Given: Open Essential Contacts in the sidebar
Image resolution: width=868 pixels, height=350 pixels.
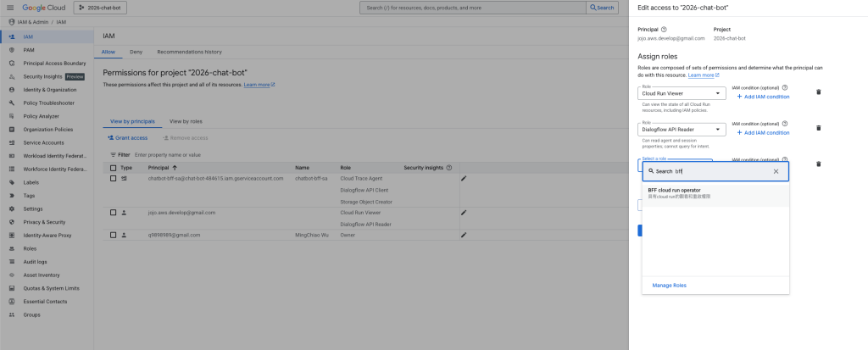Looking at the screenshot, I should click(x=45, y=302).
